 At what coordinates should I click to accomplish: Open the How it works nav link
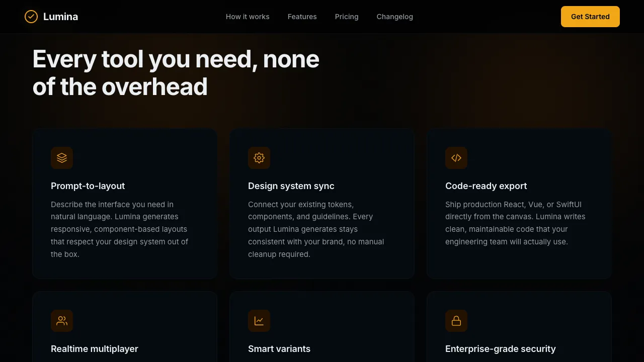click(x=248, y=17)
